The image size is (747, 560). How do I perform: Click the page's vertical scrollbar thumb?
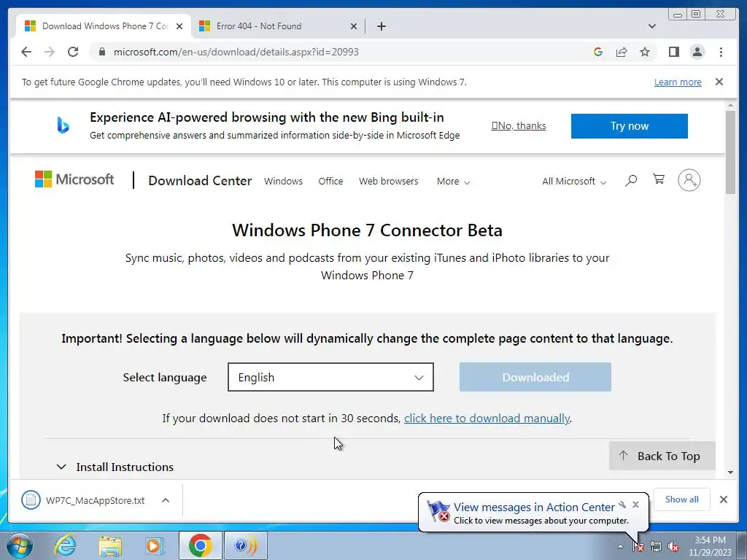730,152
